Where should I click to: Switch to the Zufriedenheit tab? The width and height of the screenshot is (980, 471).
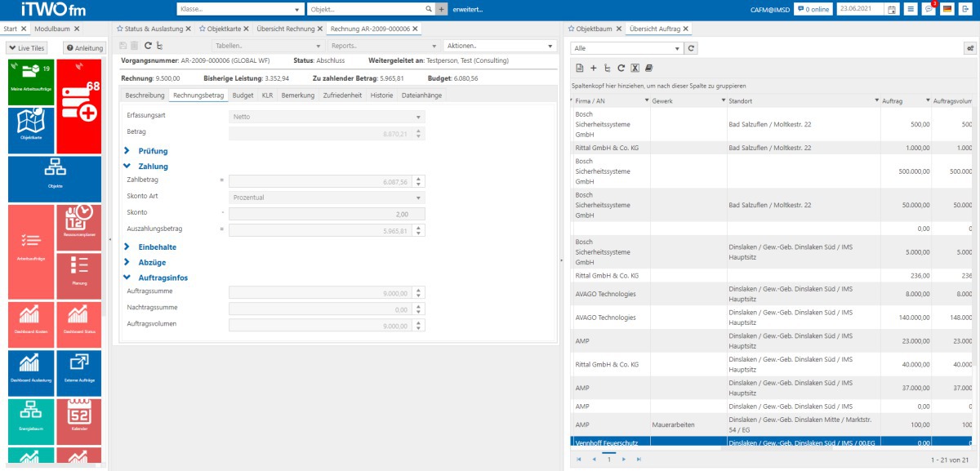(342, 96)
